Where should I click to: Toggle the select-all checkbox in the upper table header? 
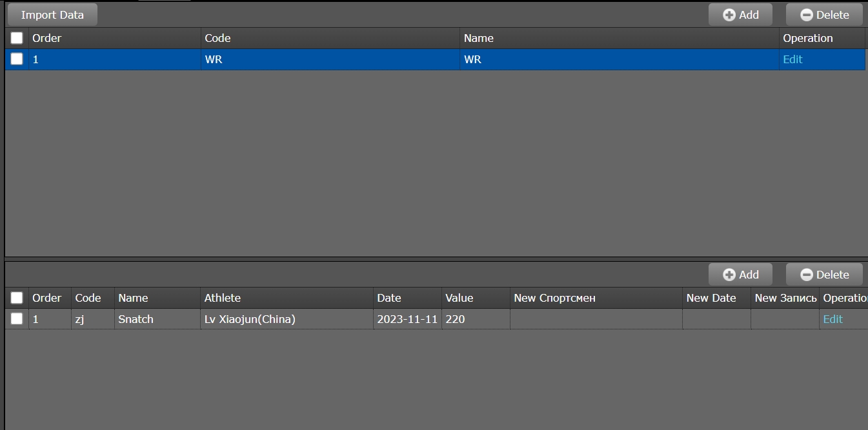(17, 38)
